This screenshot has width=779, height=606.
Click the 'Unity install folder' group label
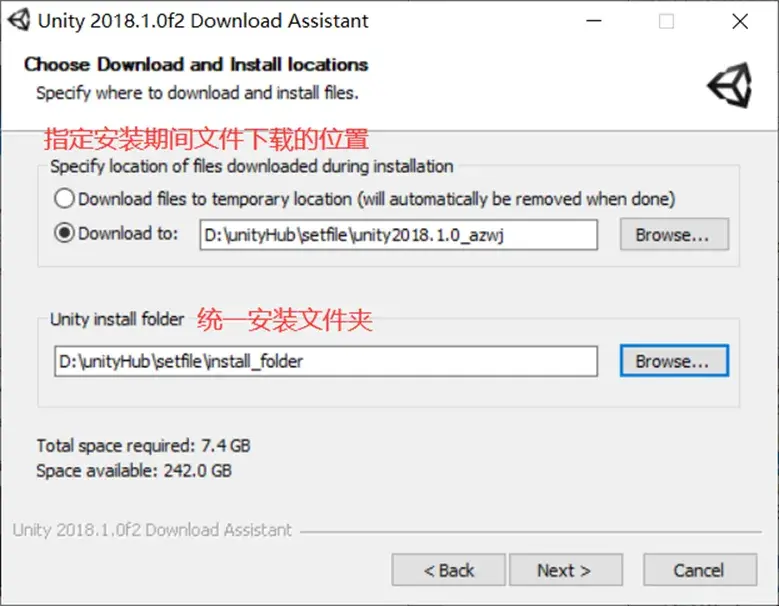[117, 319]
